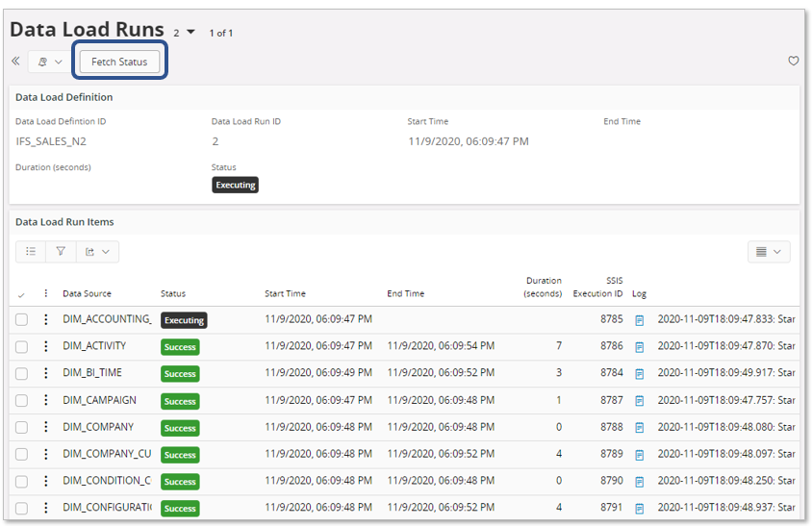The width and height of the screenshot is (812, 526).
Task: Open row menu dots for DIM_ACTIVITY
Action: (x=45, y=346)
